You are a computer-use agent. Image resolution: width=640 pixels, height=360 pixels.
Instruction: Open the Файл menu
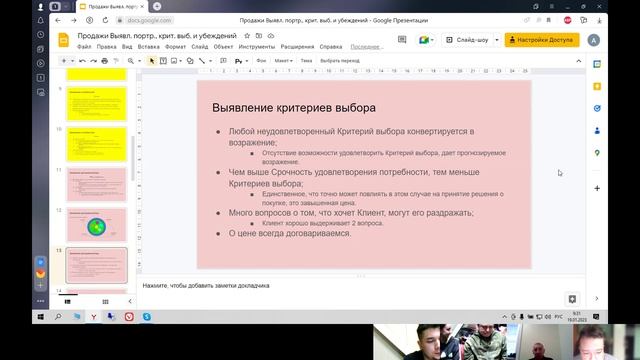tap(84, 47)
